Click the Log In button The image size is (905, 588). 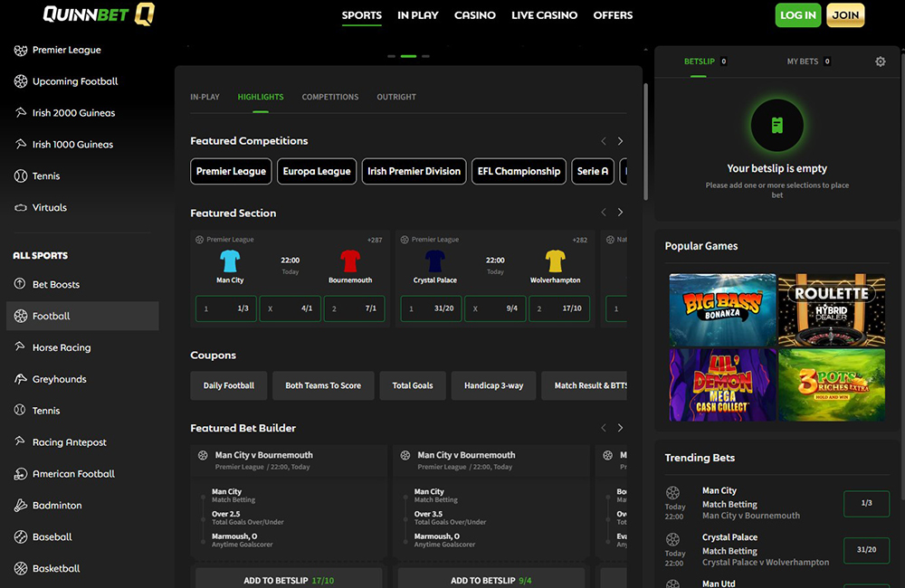pyautogui.click(x=798, y=15)
